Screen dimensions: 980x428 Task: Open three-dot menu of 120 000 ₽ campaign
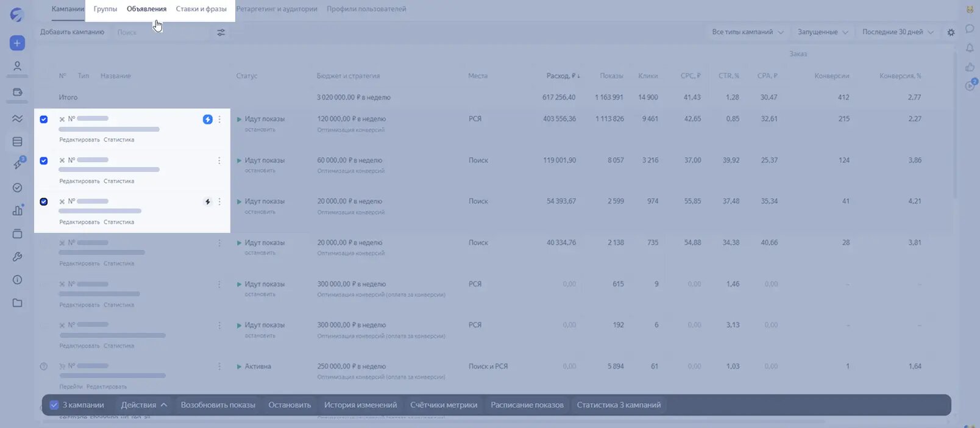coord(219,119)
